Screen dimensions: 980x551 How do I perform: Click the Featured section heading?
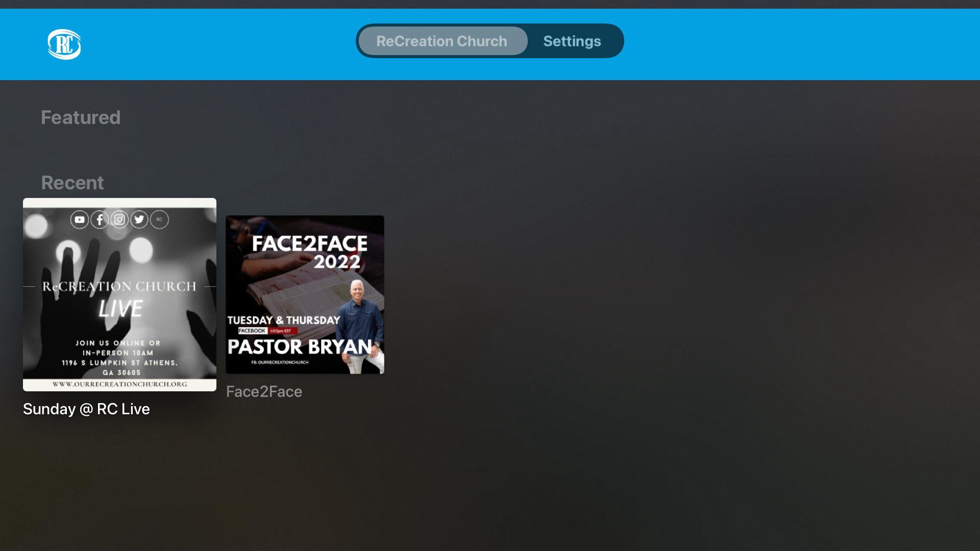pyautogui.click(x=81, y=118)
